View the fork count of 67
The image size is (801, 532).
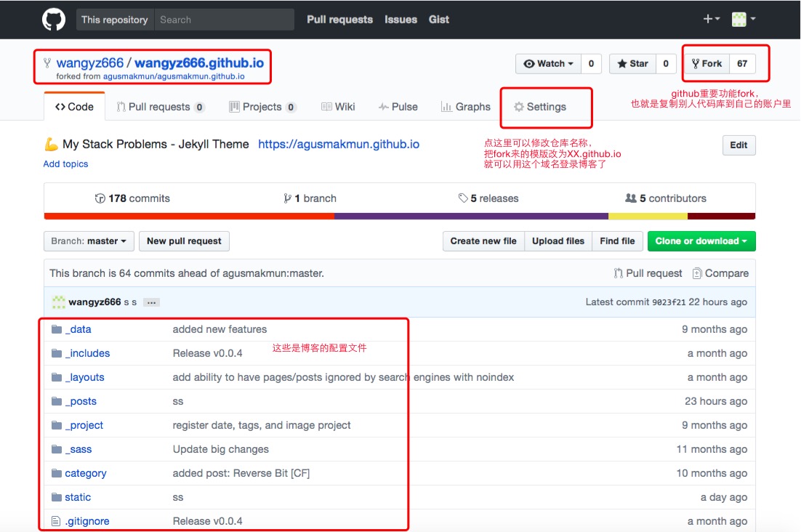[742, 63]
